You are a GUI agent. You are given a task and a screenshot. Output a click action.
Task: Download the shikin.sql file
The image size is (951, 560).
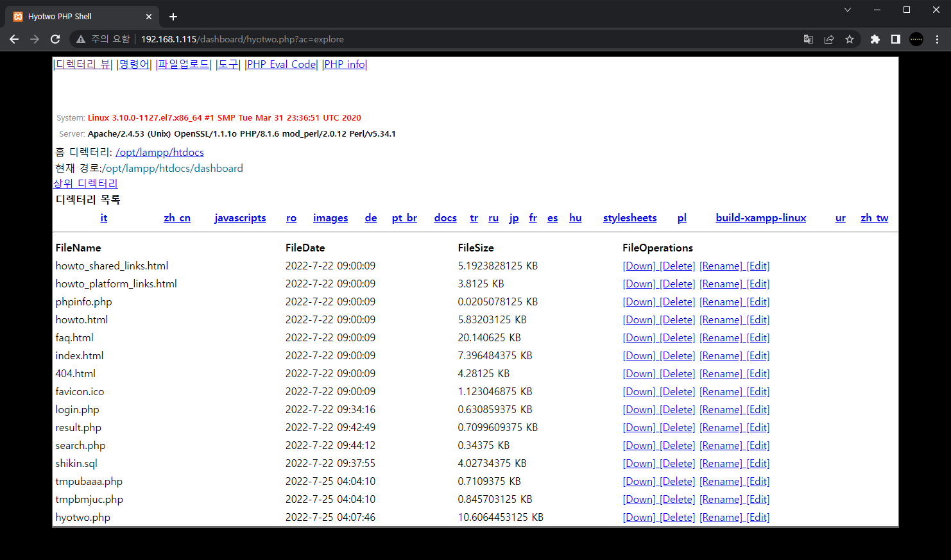(639, 463)
